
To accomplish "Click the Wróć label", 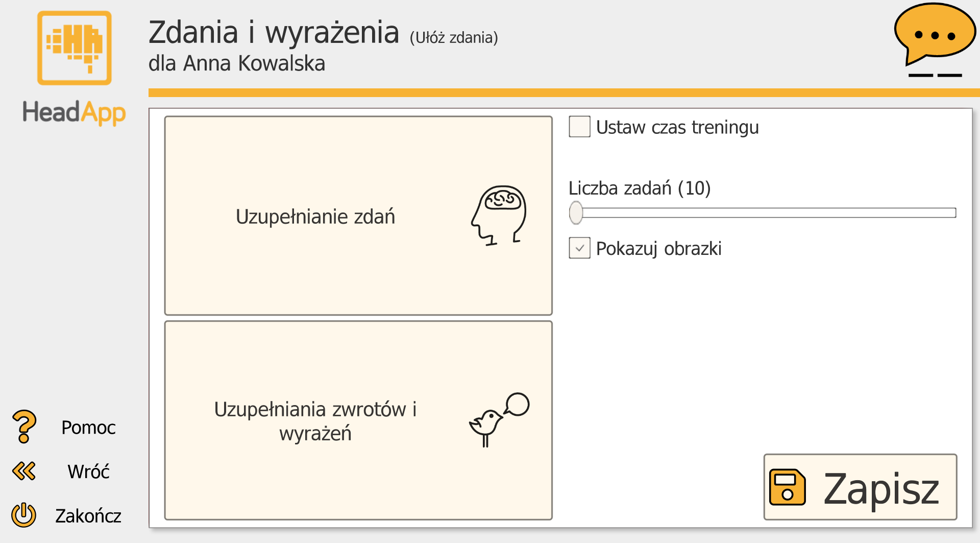I will 89,471.
